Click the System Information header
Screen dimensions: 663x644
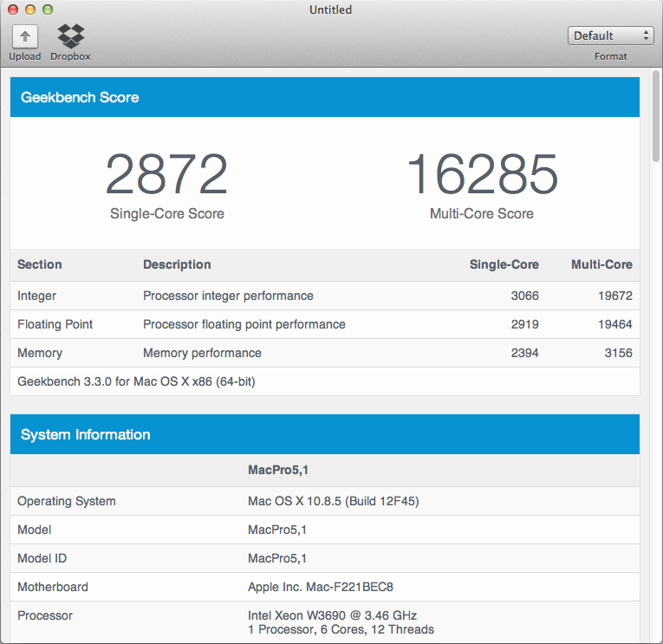point(325,434)
